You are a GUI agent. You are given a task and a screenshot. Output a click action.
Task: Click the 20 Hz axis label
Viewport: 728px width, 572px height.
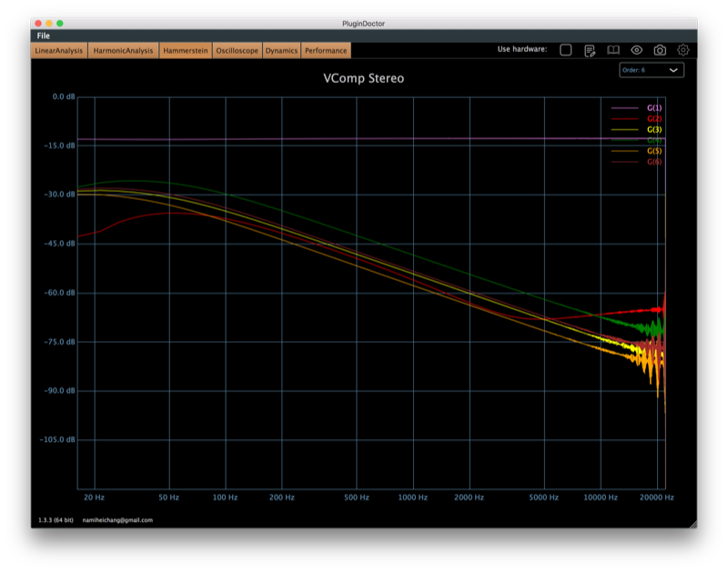tap(94, 497)
